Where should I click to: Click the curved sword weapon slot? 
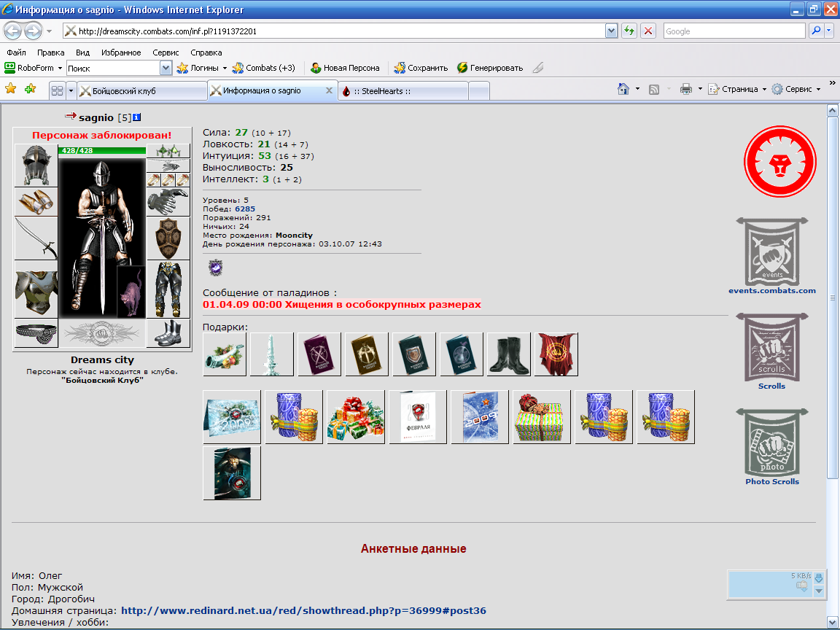(x=36, y=238)
